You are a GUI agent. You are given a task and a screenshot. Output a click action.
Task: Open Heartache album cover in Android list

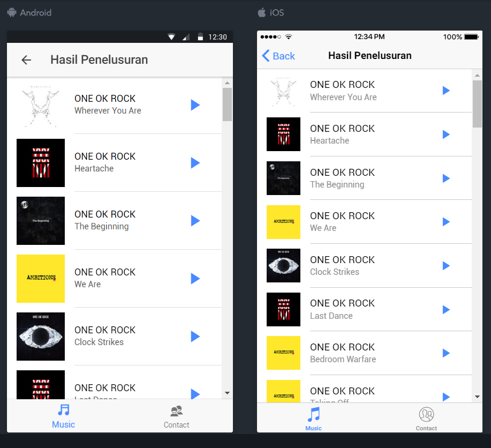pos(41,163)
